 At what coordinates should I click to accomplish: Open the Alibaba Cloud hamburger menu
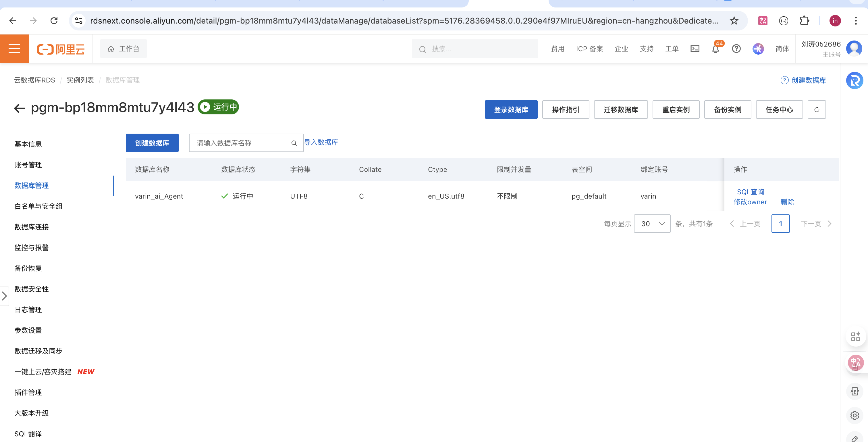14,49
